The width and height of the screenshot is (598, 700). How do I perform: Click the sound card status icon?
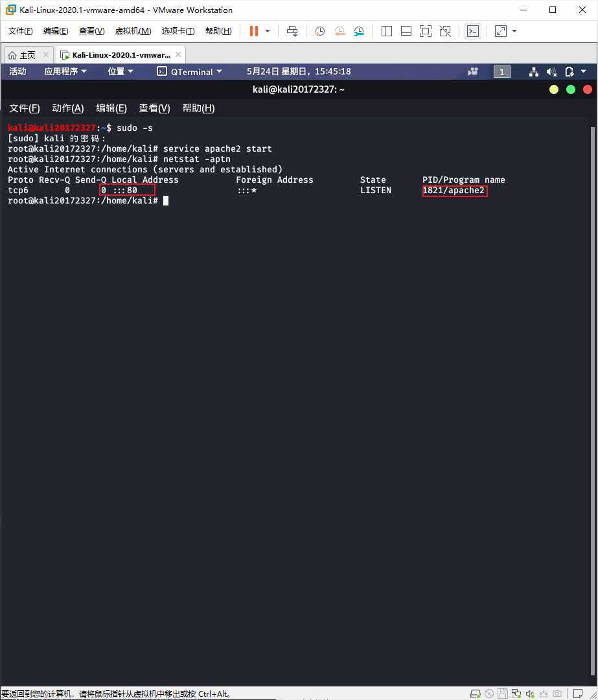(530, 694)
